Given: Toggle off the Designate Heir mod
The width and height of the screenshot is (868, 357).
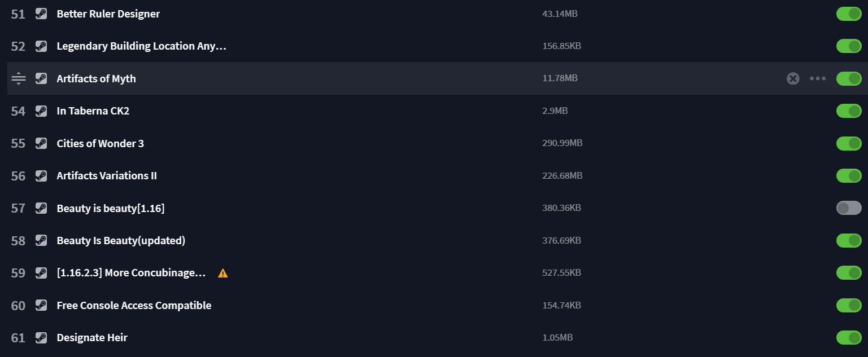Looking at the screenshot, I should tap(849, 338).
